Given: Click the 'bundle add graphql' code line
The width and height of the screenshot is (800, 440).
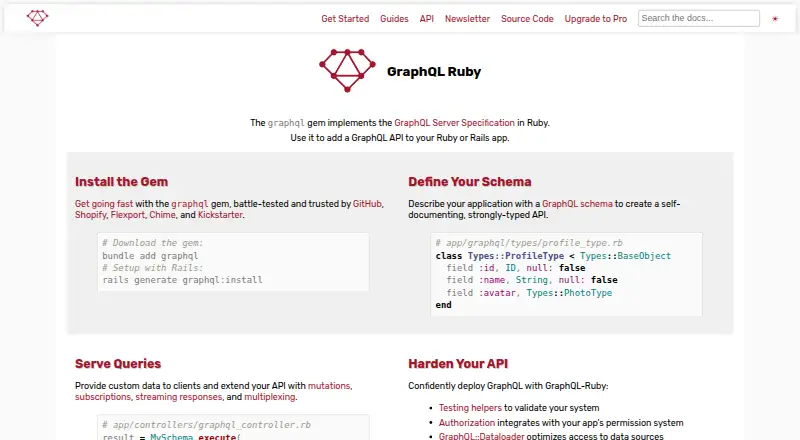Looking at the screenshot, I should (150, 256).
